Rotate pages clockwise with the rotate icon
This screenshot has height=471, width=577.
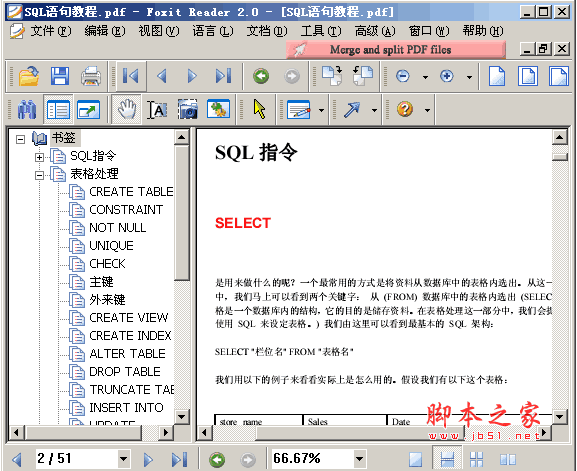(x=332, y=76)
